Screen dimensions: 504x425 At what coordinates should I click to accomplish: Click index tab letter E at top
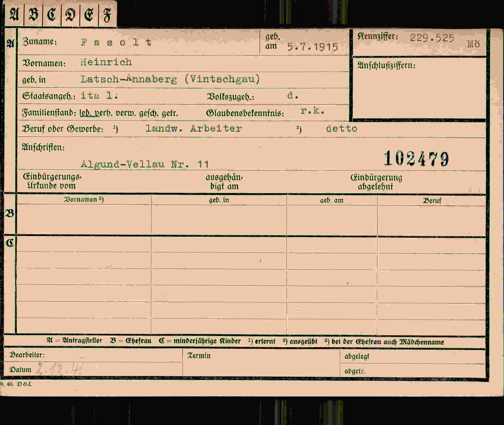click(x=89, y=15)
